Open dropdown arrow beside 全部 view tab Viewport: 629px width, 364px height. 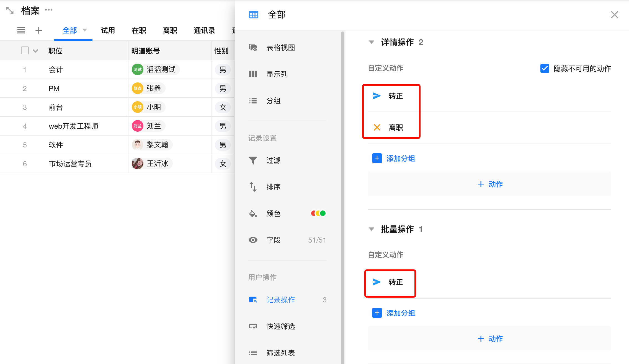(x=85, y=30)
